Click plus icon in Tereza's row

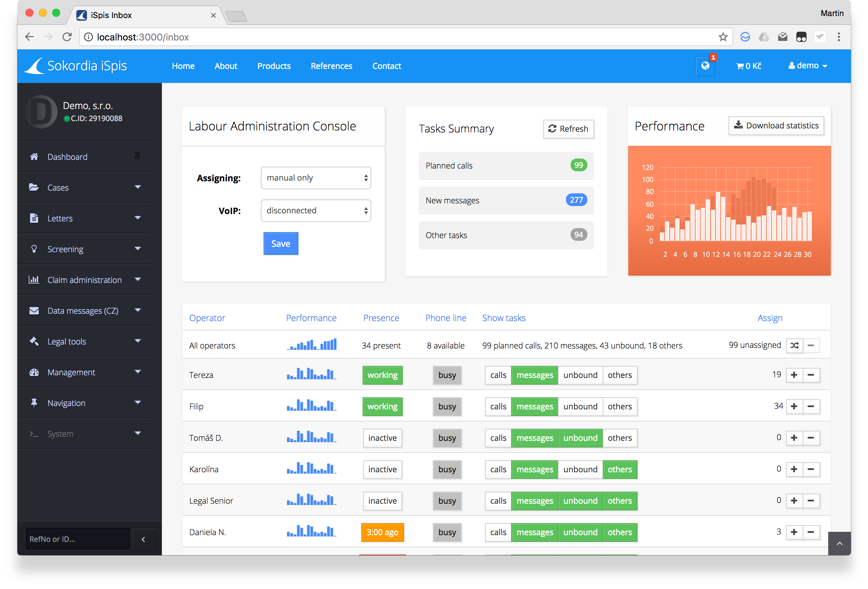point(794,375)
